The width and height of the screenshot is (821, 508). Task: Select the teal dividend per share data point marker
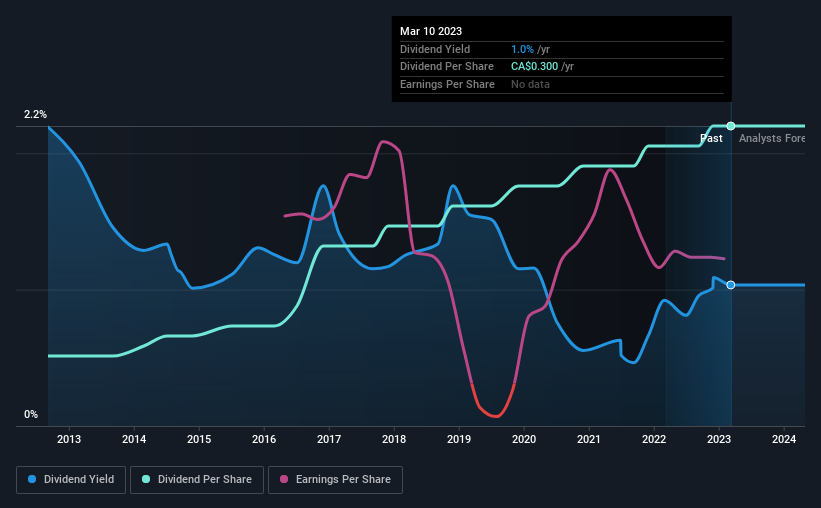click(x=731, y=126)
